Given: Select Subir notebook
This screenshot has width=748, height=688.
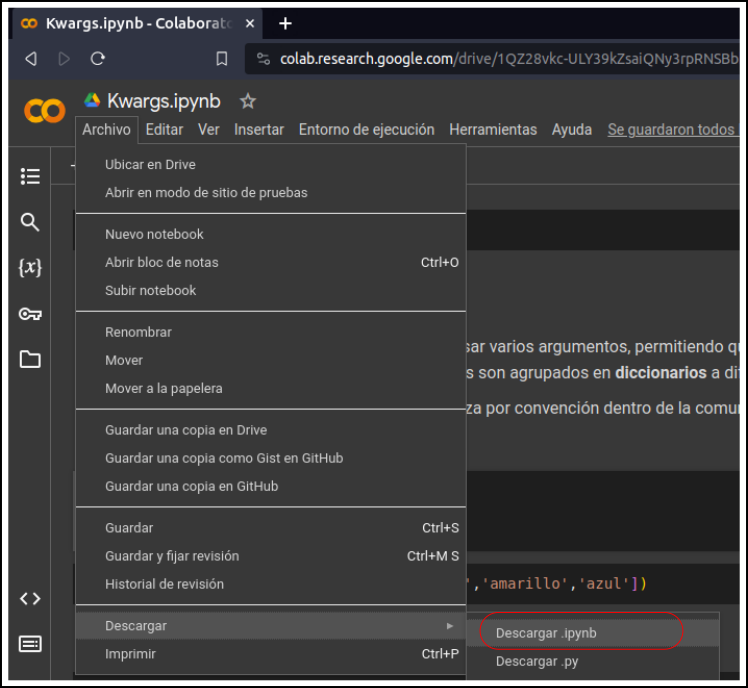Looking at the screenshot, I should click(x=271, y=291).
